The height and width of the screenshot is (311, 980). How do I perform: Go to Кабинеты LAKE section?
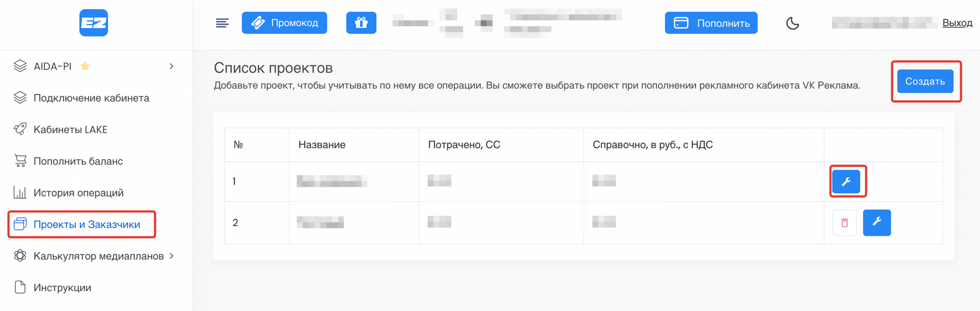(70, 130)
